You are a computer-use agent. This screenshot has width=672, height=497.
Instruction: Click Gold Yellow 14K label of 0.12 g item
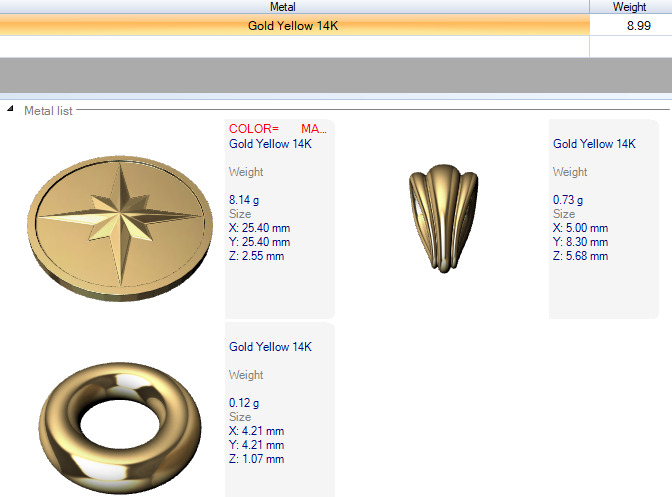pyautogui.click(x=270, y=347)
